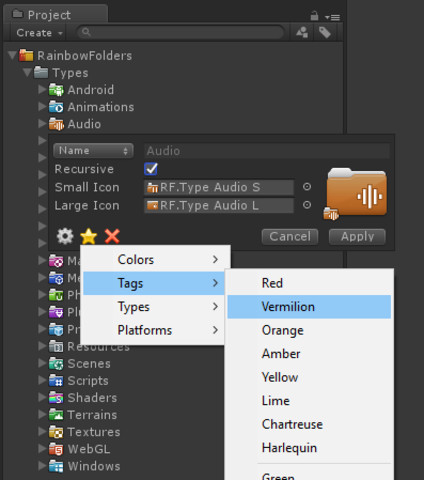Click the Textures folder icon

pos(56,432)
